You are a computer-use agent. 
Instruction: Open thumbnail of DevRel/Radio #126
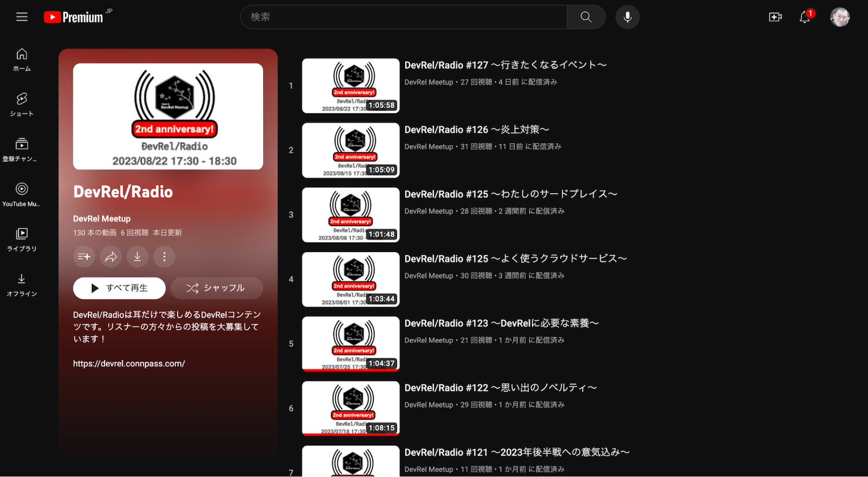pos(351,150)
